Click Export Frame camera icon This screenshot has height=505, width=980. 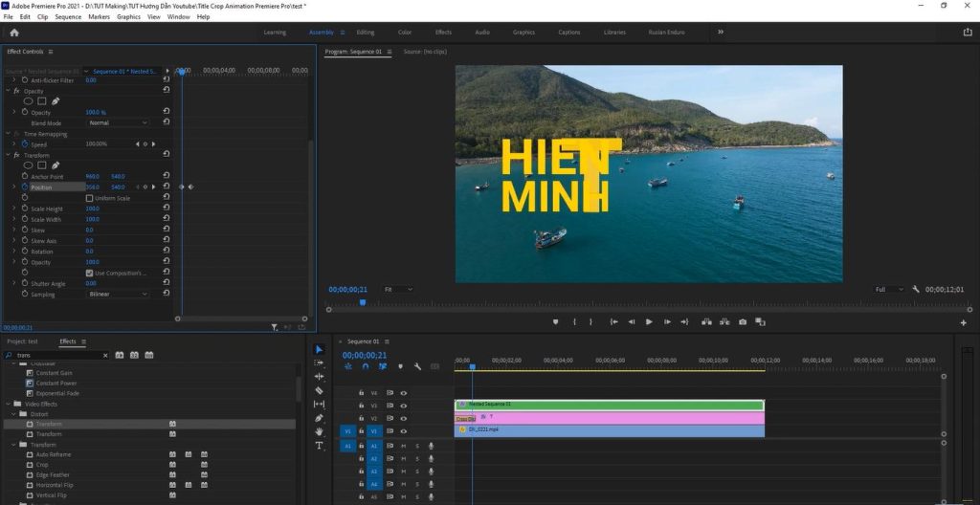click(743, 322)
